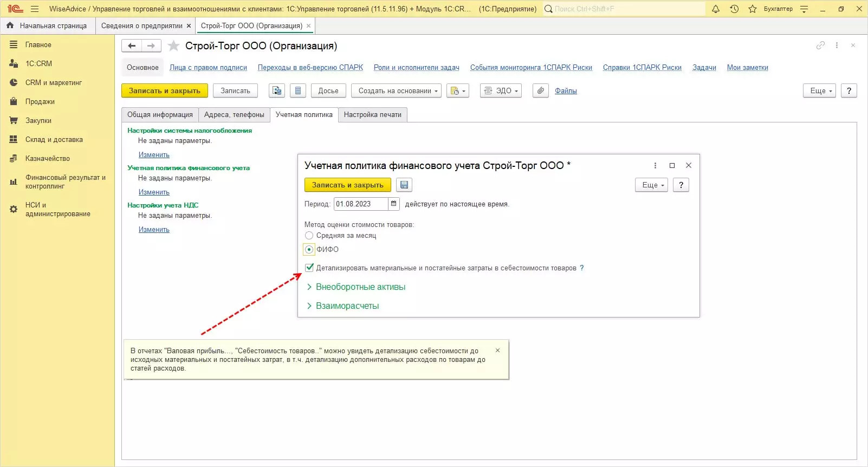
Task: Open Мои заметки link
Action: 748,68
